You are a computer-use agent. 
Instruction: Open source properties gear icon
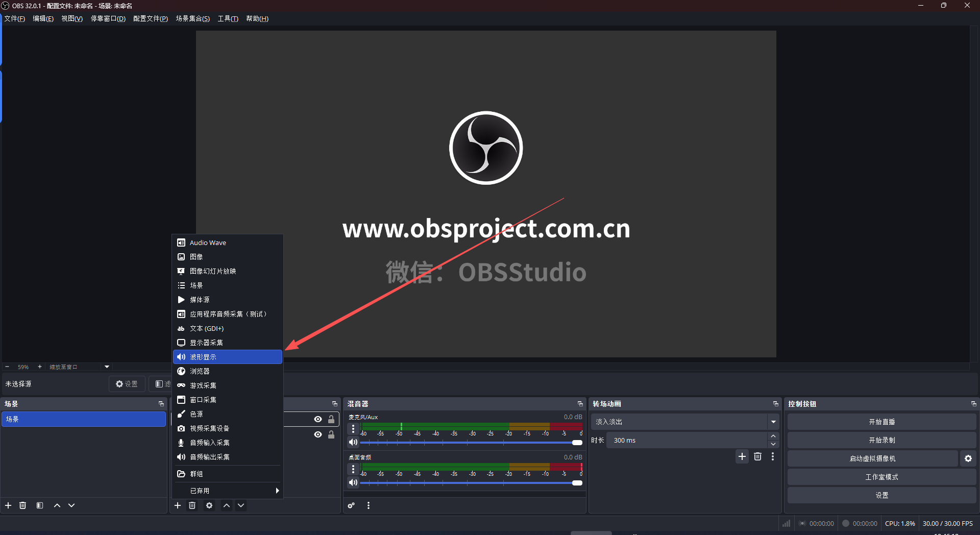pyautogui.click(x=209, y=505)
